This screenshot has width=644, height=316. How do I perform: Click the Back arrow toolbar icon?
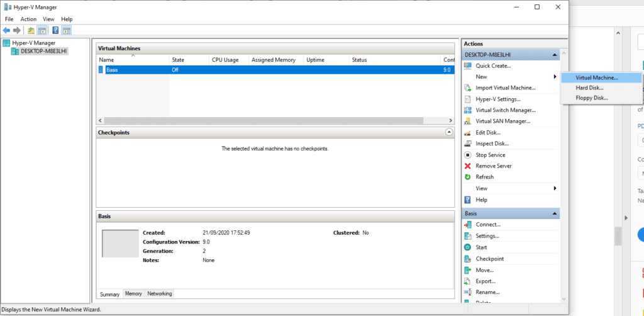point(6,30)
